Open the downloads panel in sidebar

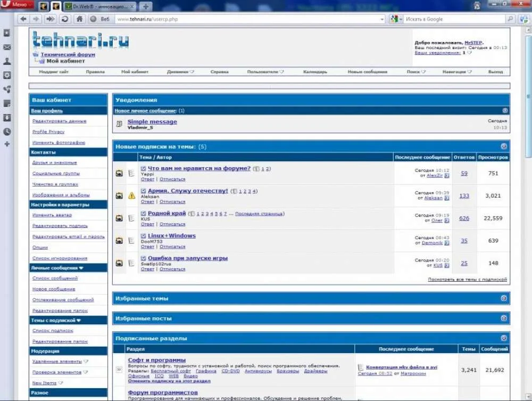7,118
